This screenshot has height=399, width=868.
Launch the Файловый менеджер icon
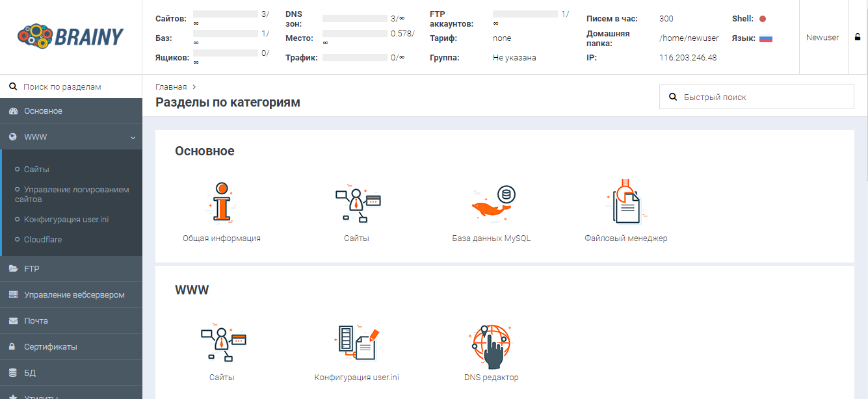pos(625,203)
